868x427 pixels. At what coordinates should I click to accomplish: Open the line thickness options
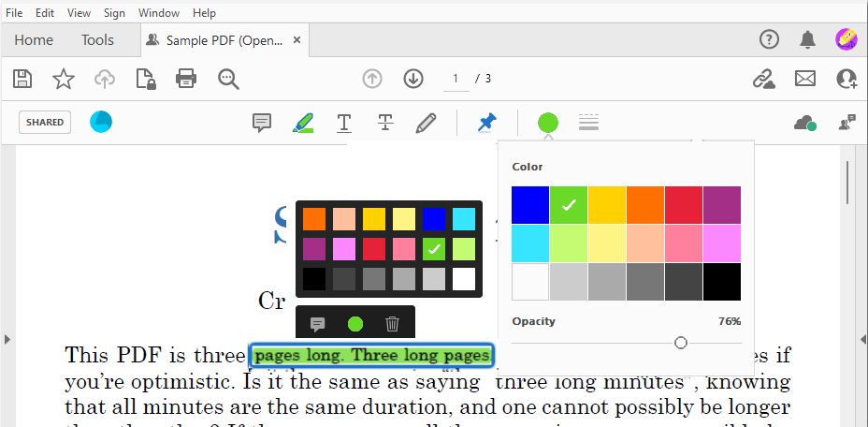point(589,123)
